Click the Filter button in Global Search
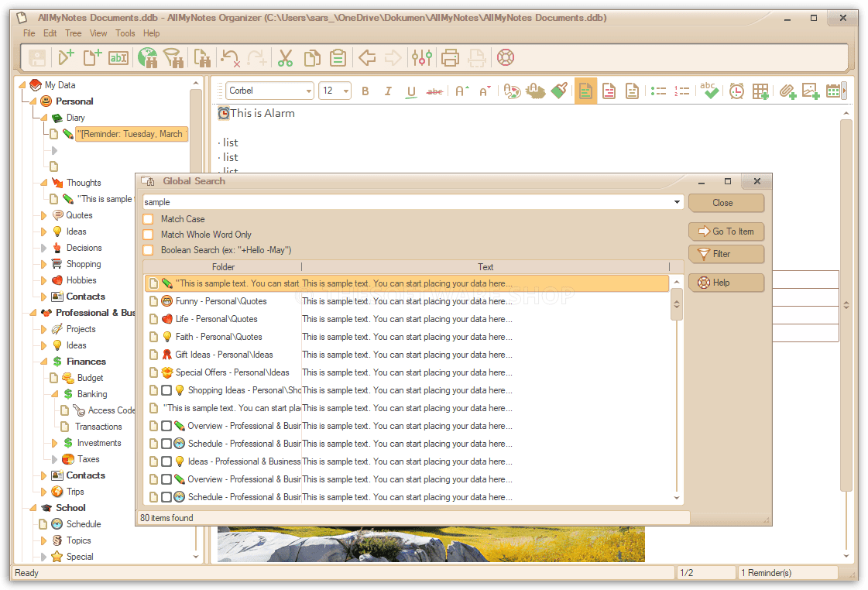The image size is (868, 590). (x=726, y=254)
